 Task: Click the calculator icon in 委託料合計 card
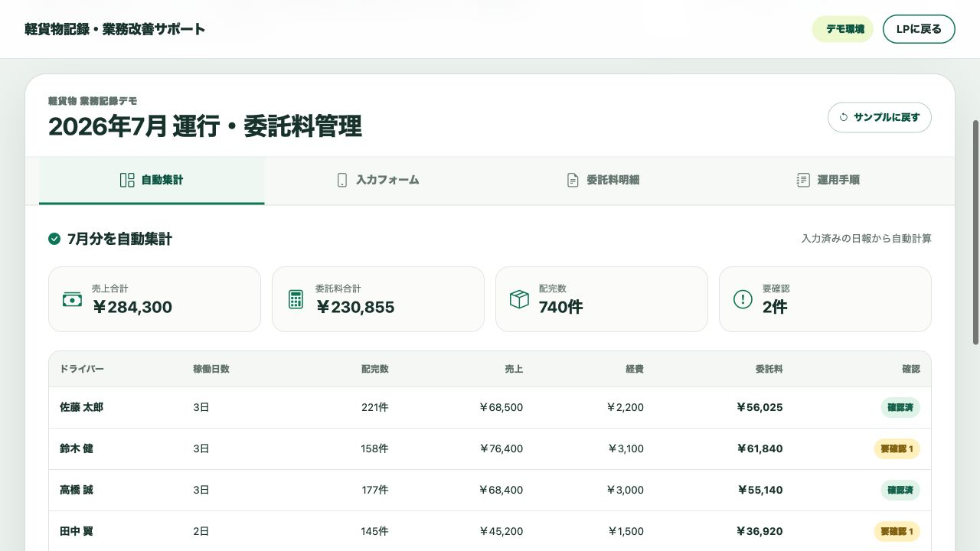click(296, 299)
